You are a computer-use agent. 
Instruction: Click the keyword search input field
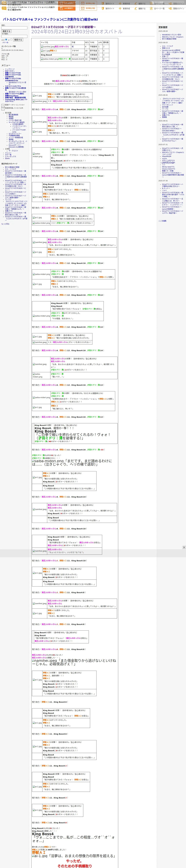click(x=14, y=28)
